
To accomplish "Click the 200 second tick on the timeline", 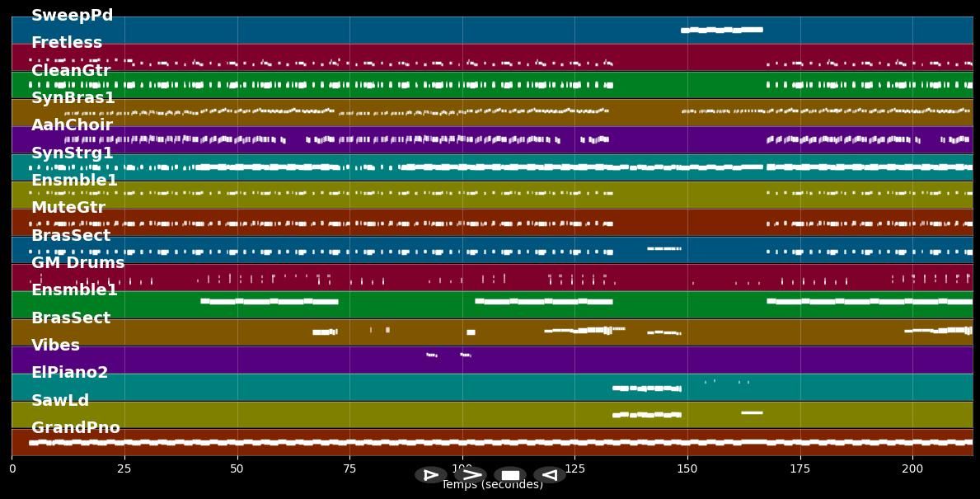I will (912, 468).
